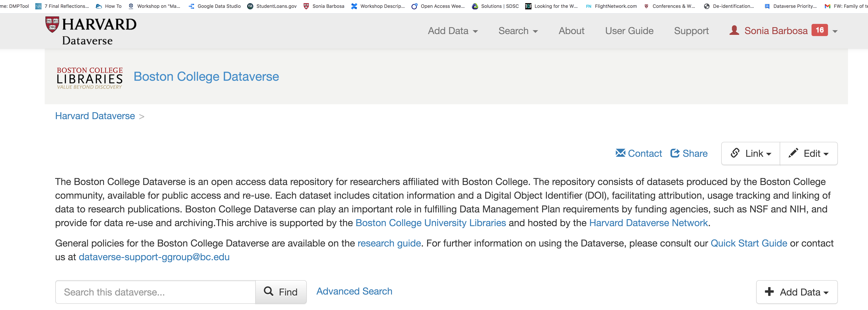Click the chain link icon
The width and height of the screenshot is (868, 310).
[x=735, y=153]
